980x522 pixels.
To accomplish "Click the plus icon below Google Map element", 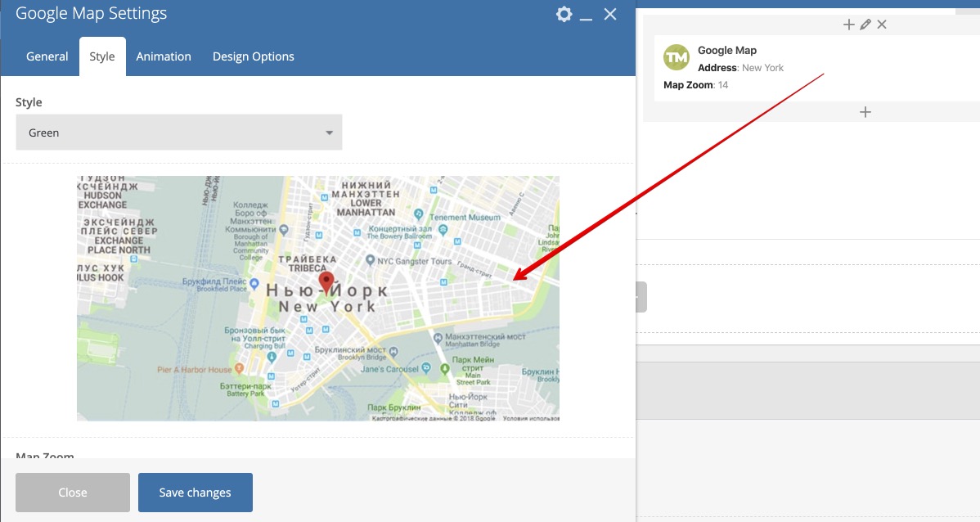I will tap(865, 112).
